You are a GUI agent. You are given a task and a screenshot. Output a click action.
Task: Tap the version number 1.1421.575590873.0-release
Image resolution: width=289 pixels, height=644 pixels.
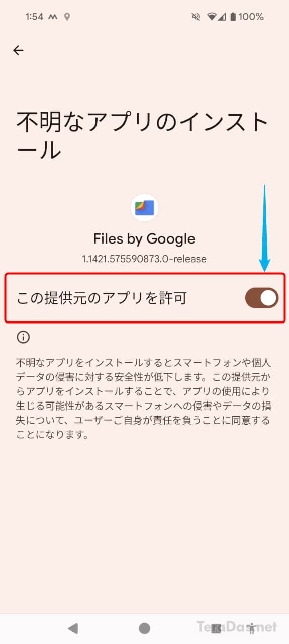click(x=144, y=259)
